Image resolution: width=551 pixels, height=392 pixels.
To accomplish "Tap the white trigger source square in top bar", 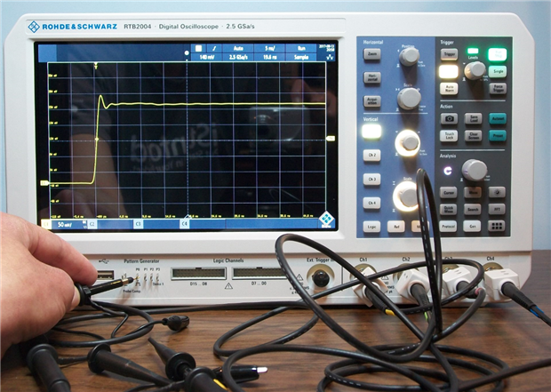I will click(x=198, y=49).
